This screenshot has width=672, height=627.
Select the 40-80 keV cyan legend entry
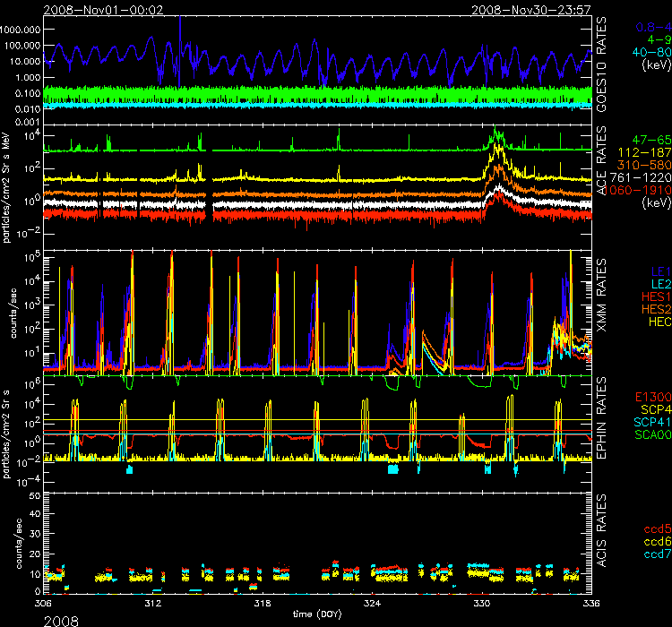click(644, 53)
